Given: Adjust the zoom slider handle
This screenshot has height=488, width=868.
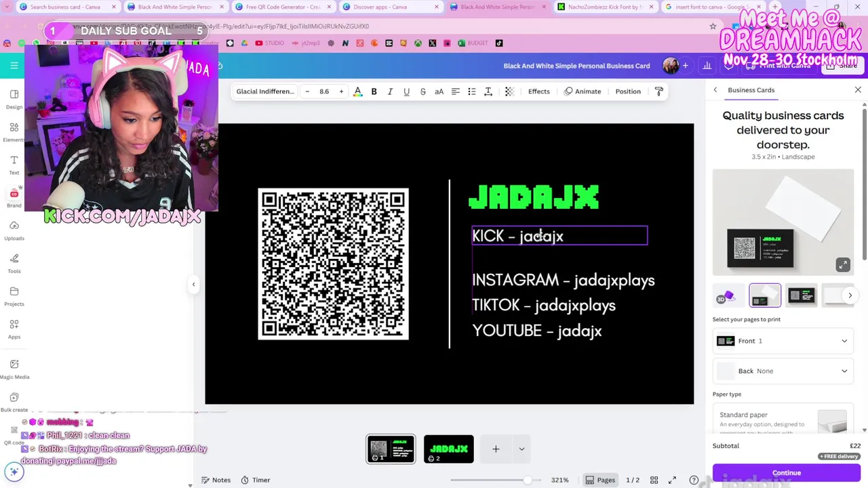Looking at the screenshot, I should (527, 480).
